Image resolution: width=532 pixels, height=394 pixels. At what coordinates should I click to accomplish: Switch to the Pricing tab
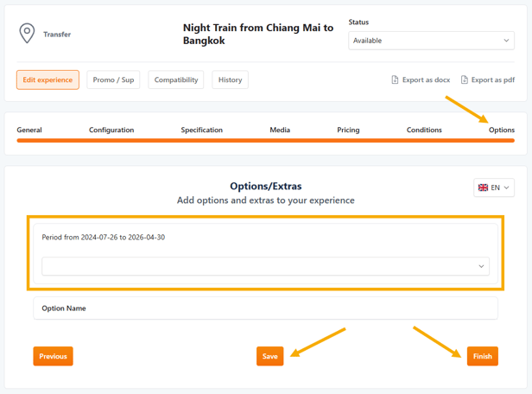click(348, 130)
